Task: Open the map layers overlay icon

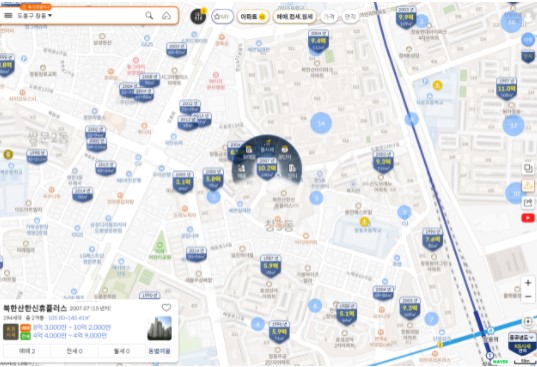Action: (528, 168)
